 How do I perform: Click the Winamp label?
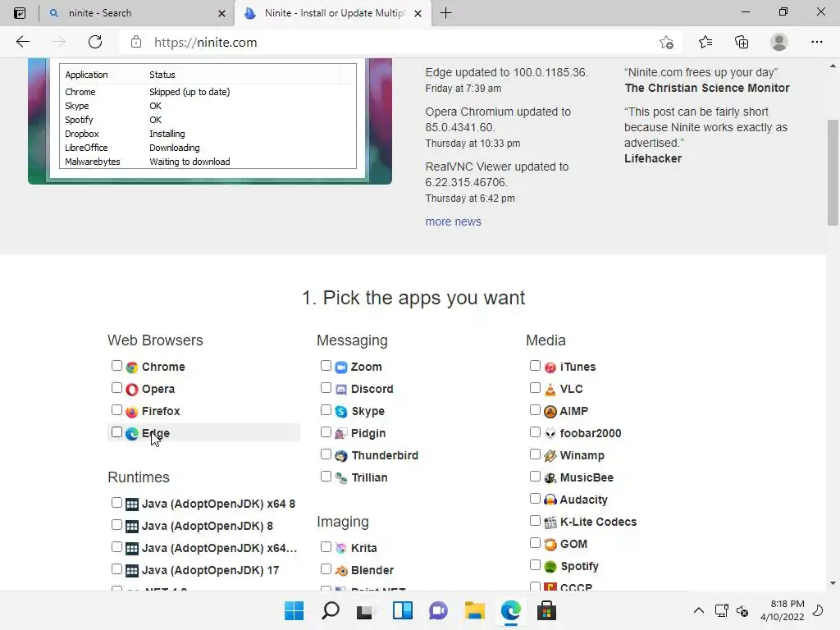[582, 456]
